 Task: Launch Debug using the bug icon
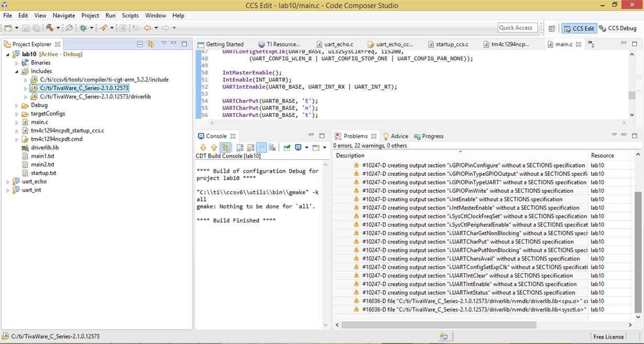click(x=83, y=28)
